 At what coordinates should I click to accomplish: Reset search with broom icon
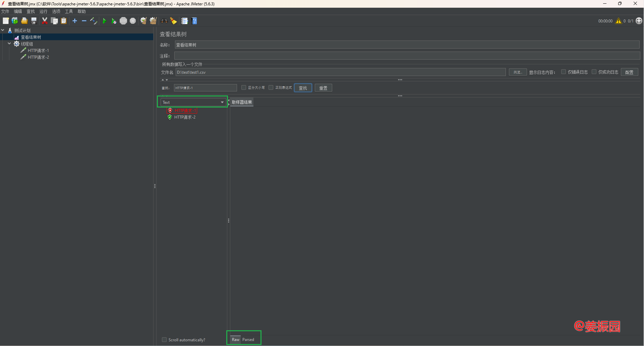click(174, 21)
